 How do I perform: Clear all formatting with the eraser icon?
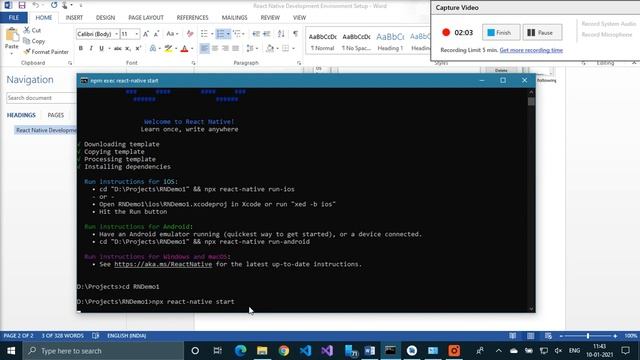pyautogui.click(x=190, y=34)
